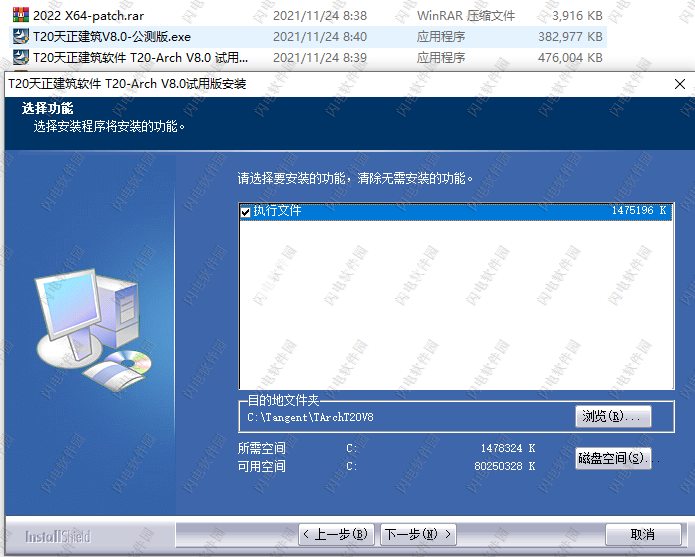The image size is (695, 557).
Task: Click the date 2021/11/24 8:38
Action: 320,16
